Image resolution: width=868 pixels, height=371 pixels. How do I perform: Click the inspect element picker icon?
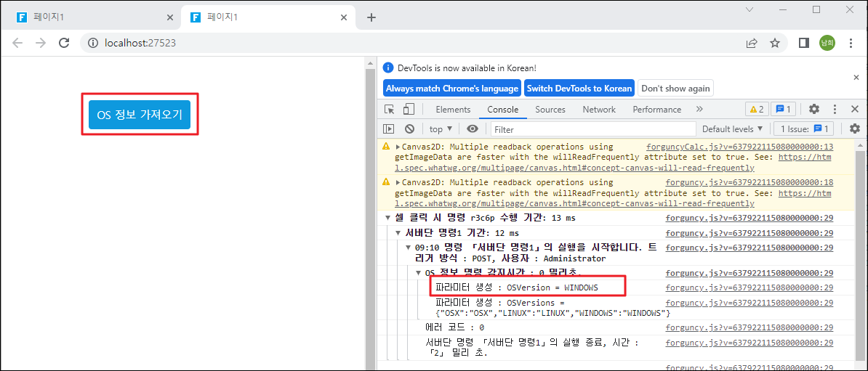tap(390, 110)
